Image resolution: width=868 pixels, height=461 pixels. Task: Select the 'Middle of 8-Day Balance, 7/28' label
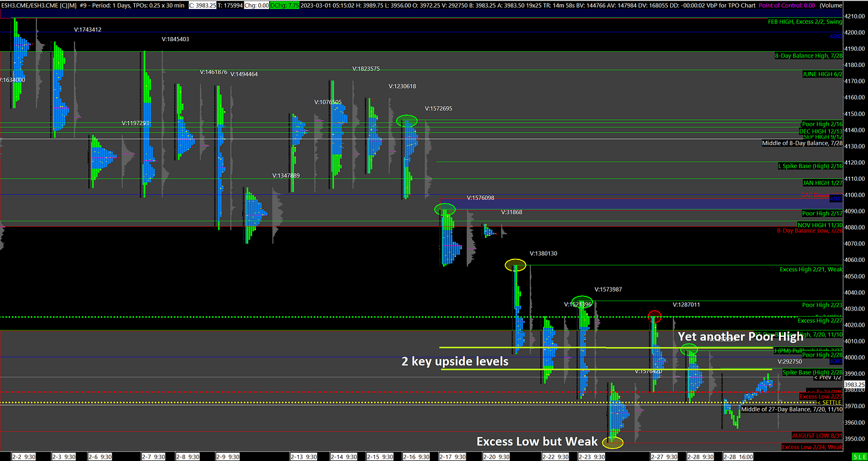(x=802, y=143)
